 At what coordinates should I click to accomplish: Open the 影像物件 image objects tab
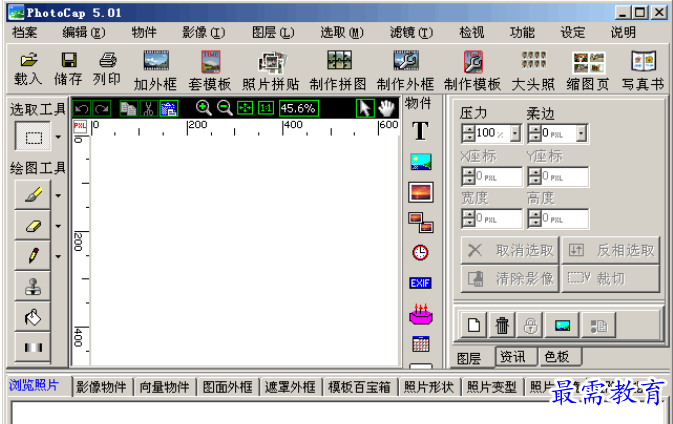[x=102, y=387]
